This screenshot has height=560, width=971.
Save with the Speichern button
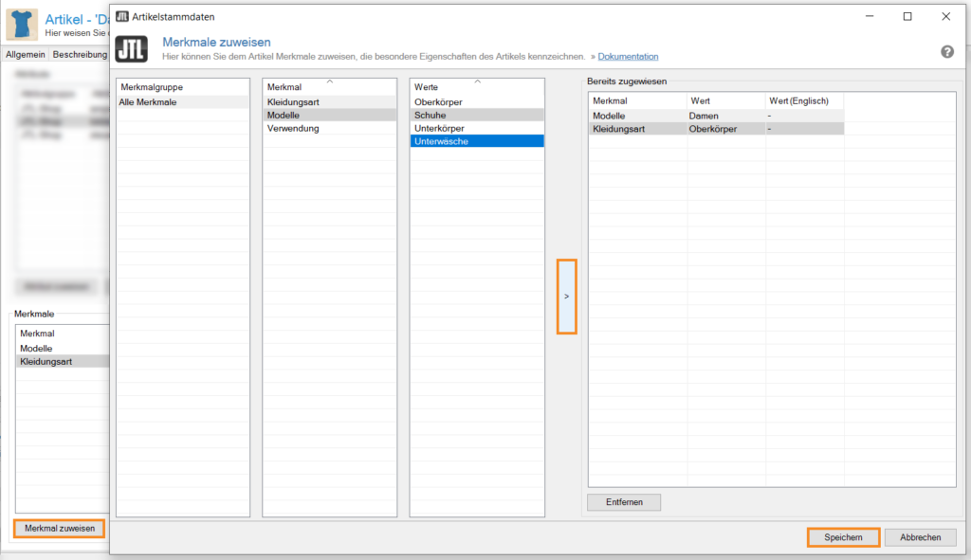coord(843,537)
